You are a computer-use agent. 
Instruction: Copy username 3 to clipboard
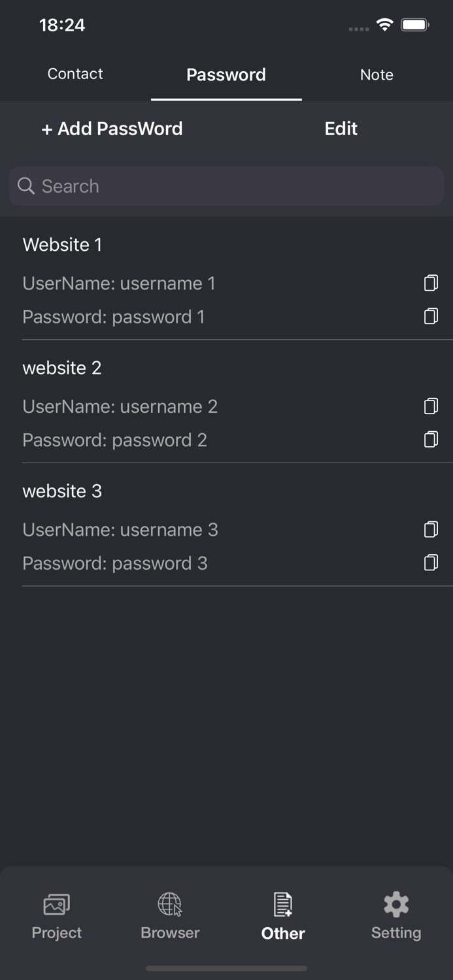point(431,529)
